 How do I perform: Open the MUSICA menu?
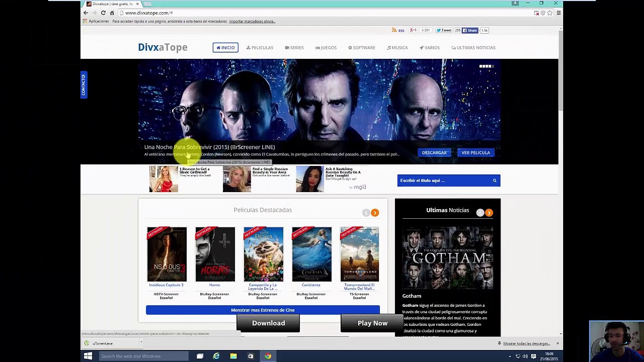pos(397,48)
